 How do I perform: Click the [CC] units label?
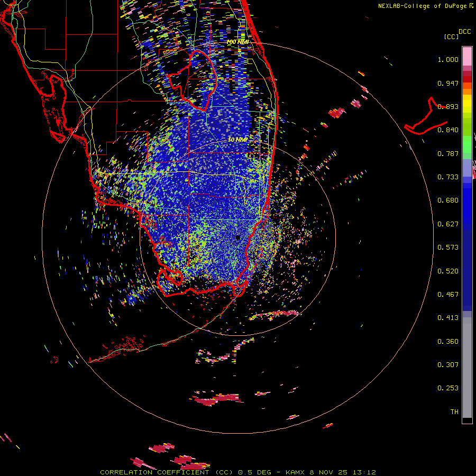coord(451,36)
